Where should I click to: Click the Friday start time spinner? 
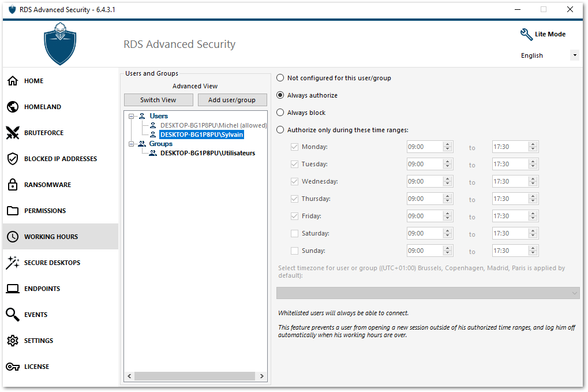[447, 216]
